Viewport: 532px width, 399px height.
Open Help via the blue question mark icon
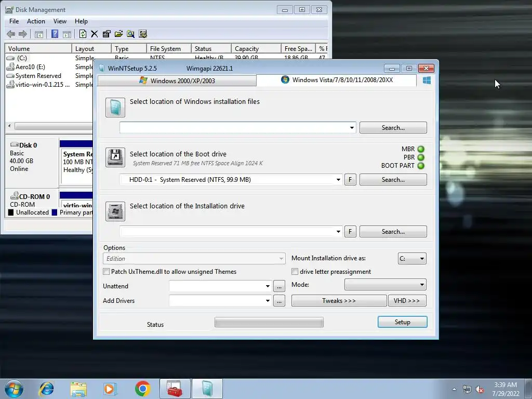point(55,34)
